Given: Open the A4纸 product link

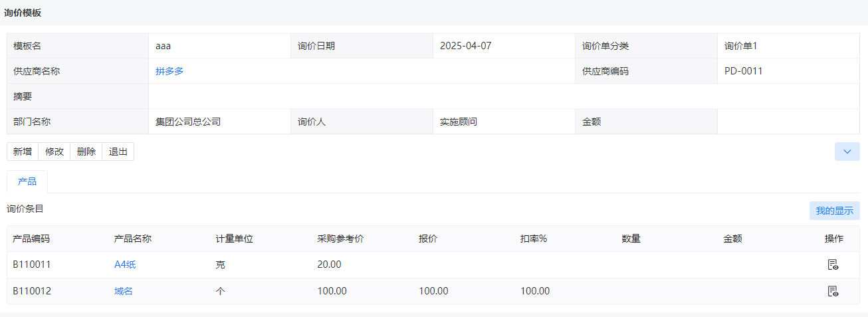Looking at the screenshot, I should 125,264.
